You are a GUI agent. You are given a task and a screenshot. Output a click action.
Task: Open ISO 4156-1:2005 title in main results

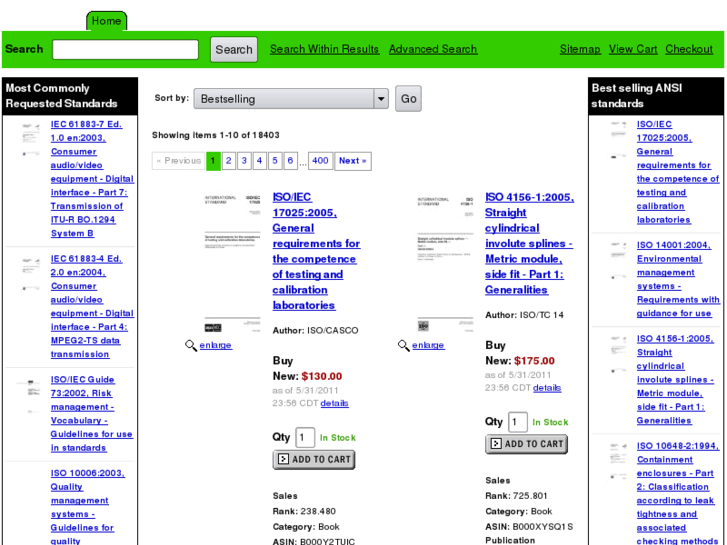click(529, 244)
